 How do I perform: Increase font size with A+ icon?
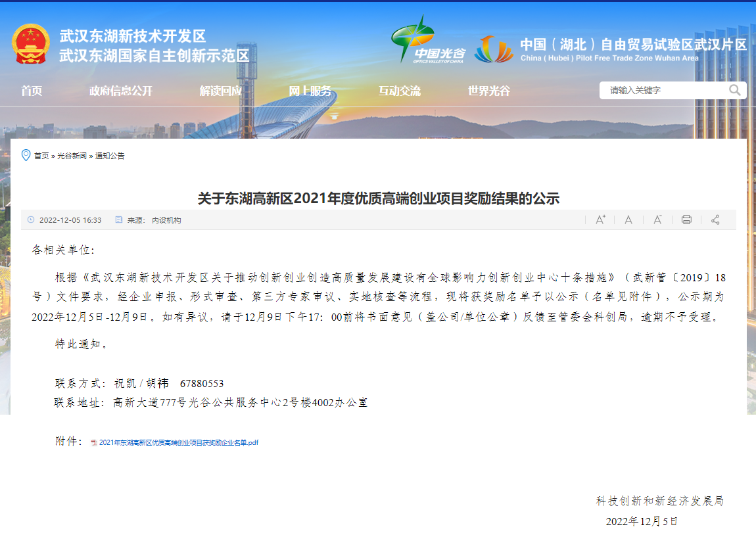pos(600,220)
